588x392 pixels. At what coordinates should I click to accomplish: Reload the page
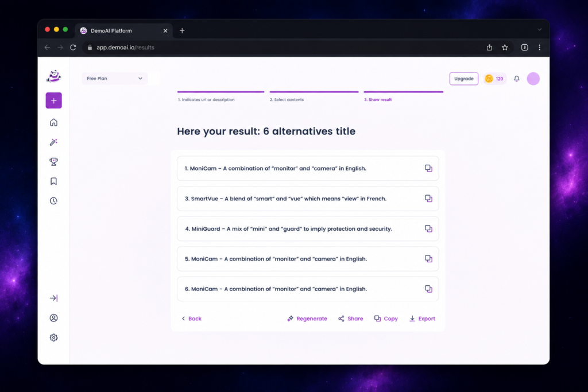pos(73,48)
